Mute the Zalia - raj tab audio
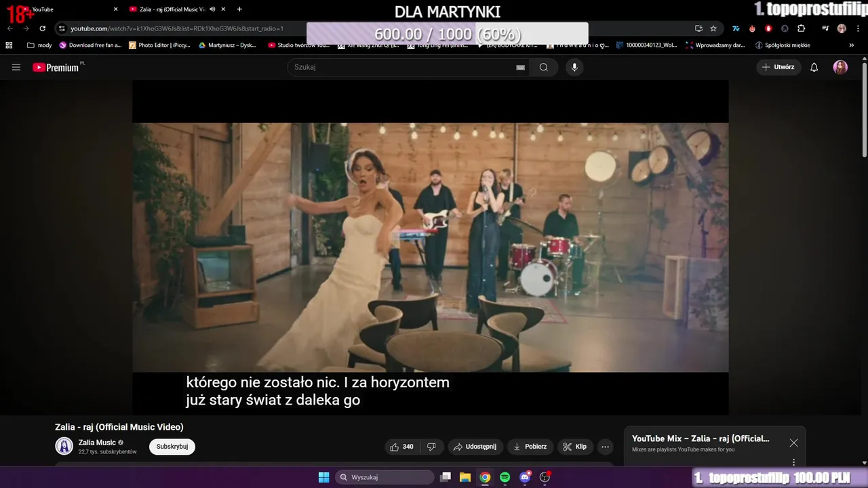 212,9
